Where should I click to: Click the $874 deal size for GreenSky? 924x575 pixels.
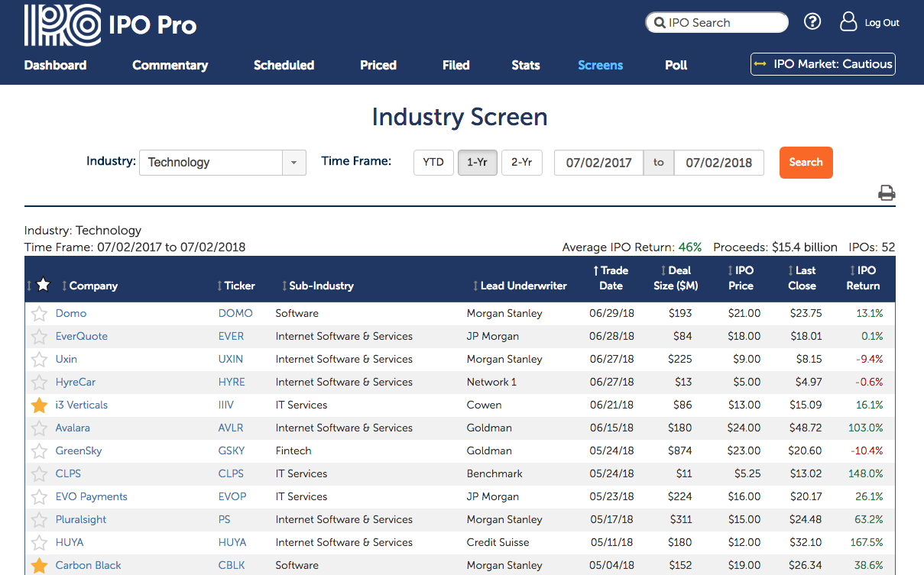679,451
